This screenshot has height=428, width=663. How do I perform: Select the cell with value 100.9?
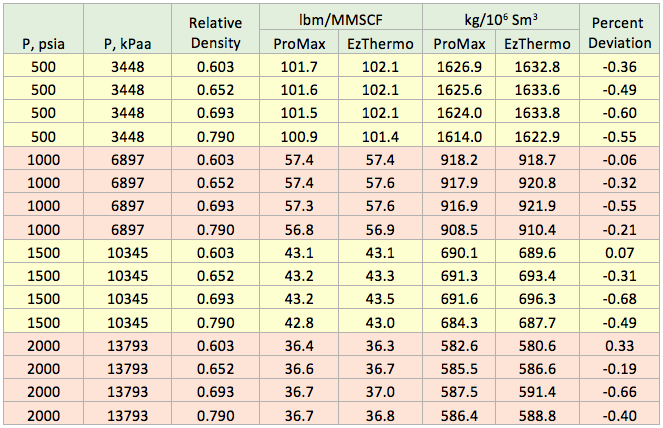pos(299,135)
